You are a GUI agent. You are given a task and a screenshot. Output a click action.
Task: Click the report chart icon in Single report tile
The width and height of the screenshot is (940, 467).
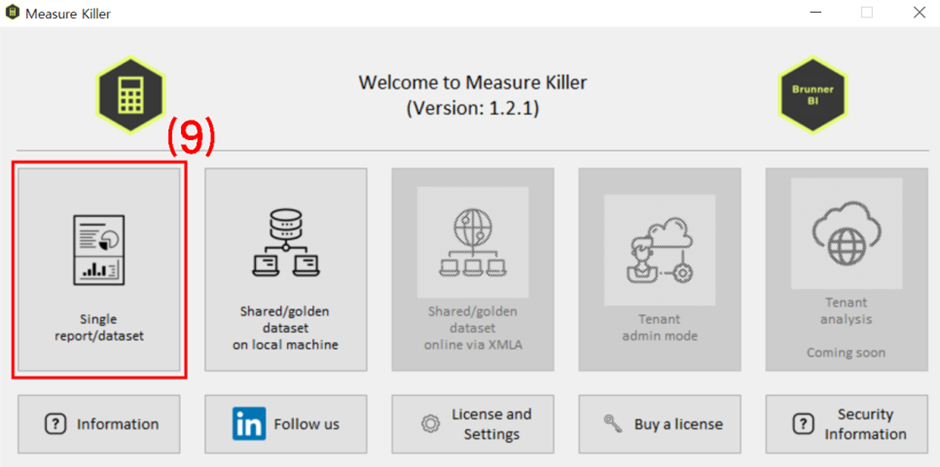[x=99, y=249]
